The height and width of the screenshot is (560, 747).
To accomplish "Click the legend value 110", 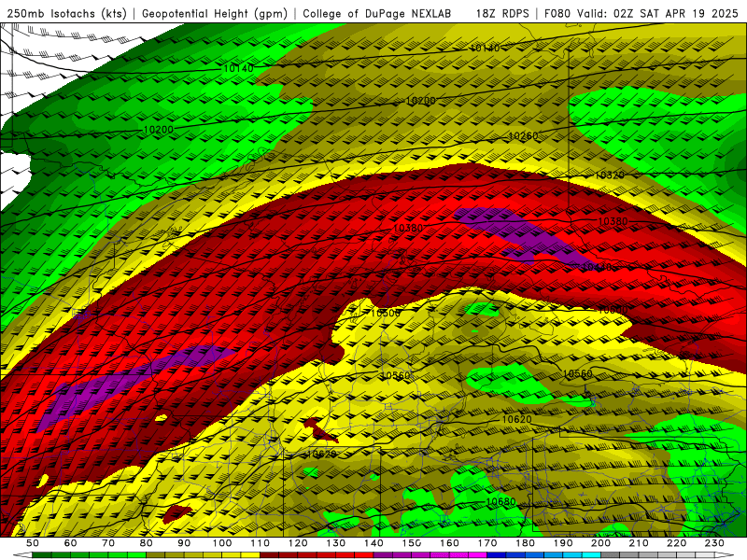I will pos(261,543).
